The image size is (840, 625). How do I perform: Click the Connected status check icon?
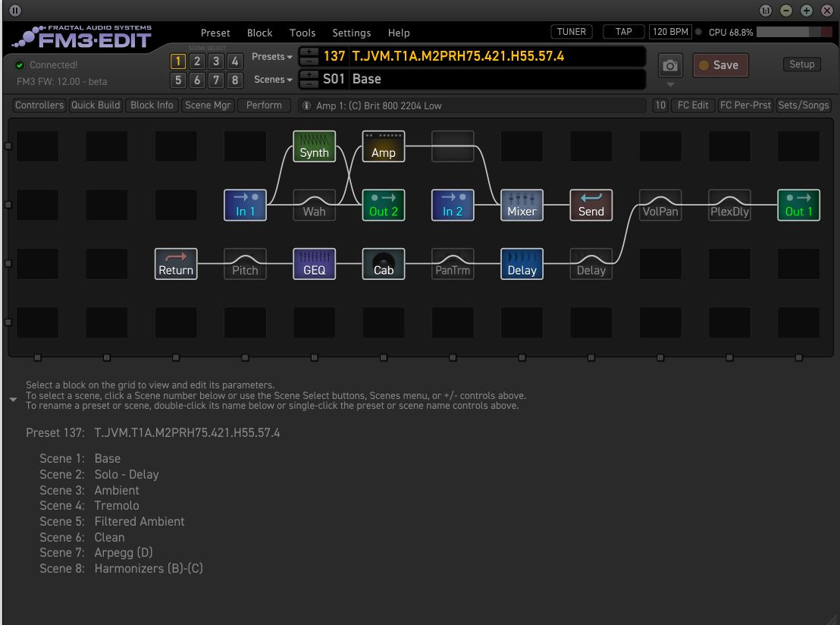(x=20, y=65)
